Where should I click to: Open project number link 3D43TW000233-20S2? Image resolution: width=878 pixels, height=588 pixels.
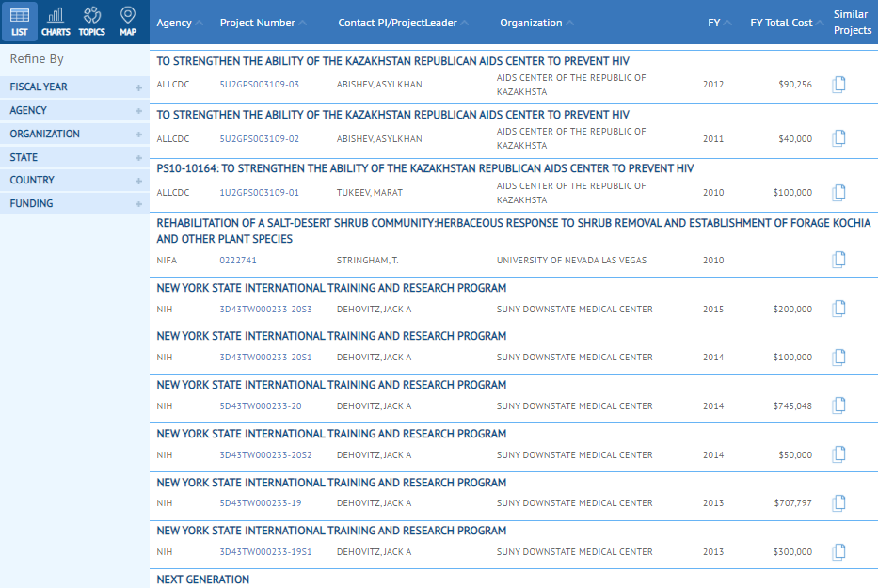click(266, 455)
